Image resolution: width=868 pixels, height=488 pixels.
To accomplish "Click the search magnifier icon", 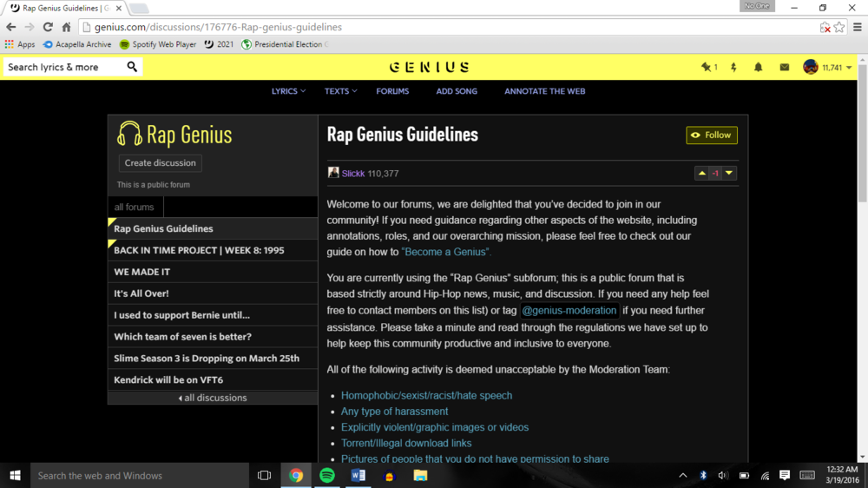I will tap(132, 67).
